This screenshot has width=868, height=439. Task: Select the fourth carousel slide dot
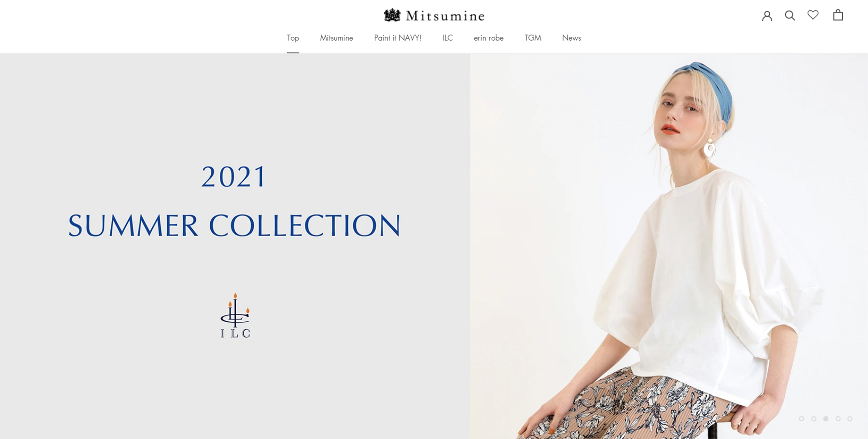click(838, 419)
